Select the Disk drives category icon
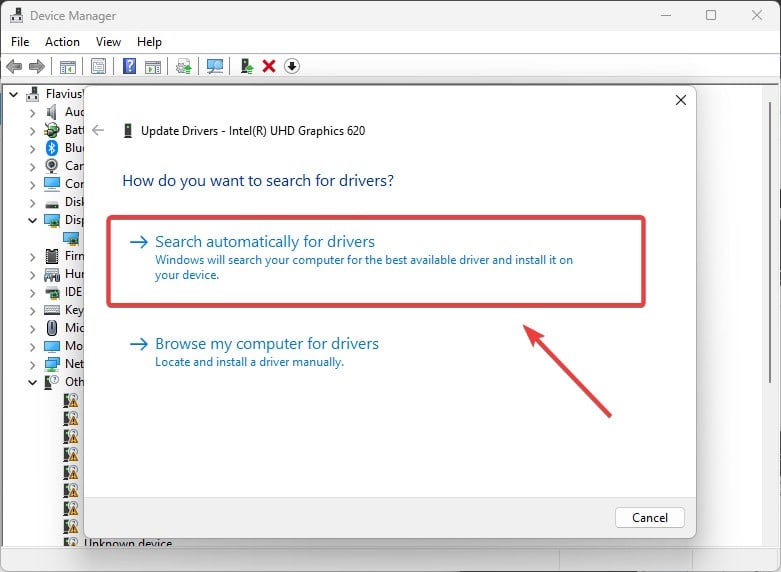The height and width of the screenshot is (572, 781). coord(52,204)
